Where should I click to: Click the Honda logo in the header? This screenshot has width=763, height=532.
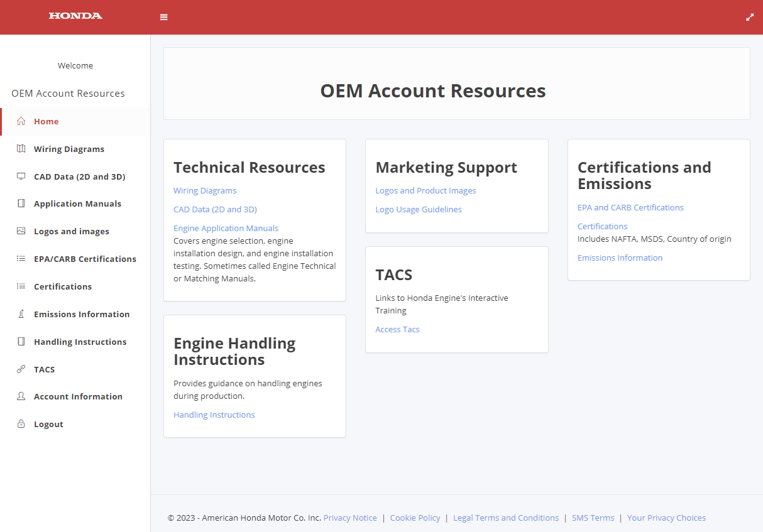pos(75,16)
